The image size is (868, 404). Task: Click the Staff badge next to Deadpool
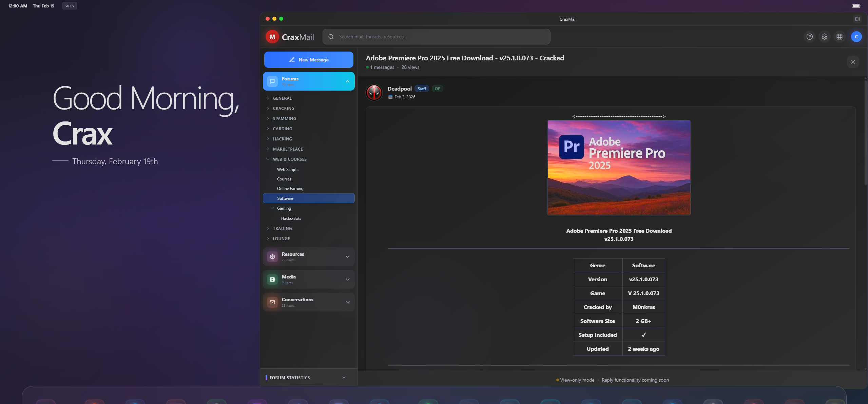pos(422,89)
